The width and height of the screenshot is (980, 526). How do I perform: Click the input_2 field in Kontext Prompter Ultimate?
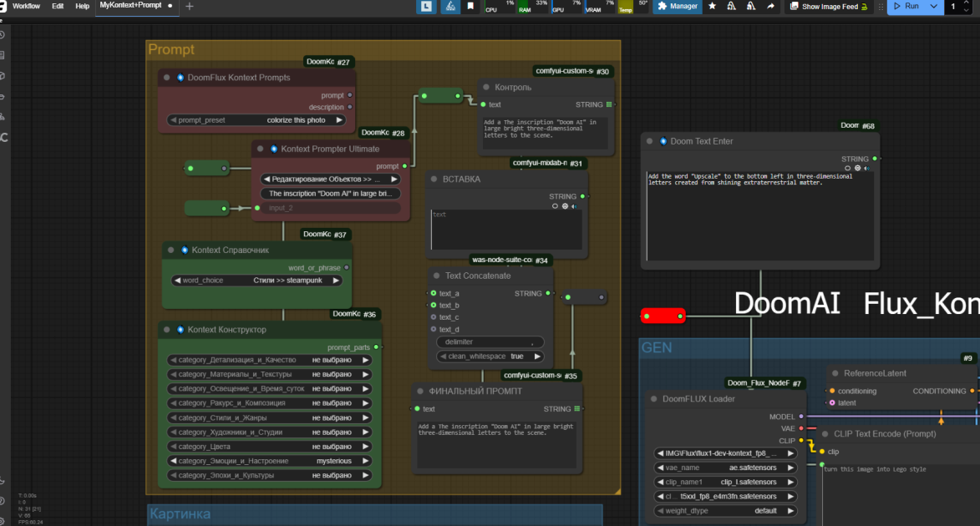pyautogui.click(x=330, y=208)
